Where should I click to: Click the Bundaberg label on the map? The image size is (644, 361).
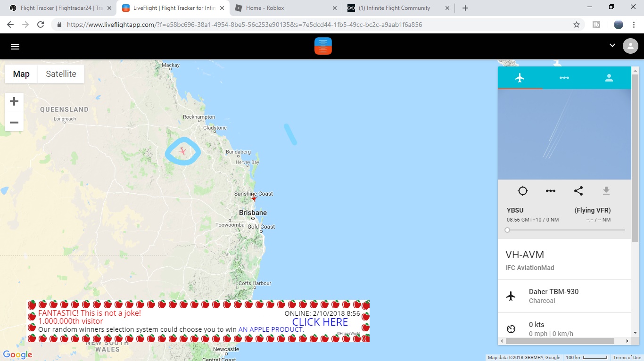point(238,152)
